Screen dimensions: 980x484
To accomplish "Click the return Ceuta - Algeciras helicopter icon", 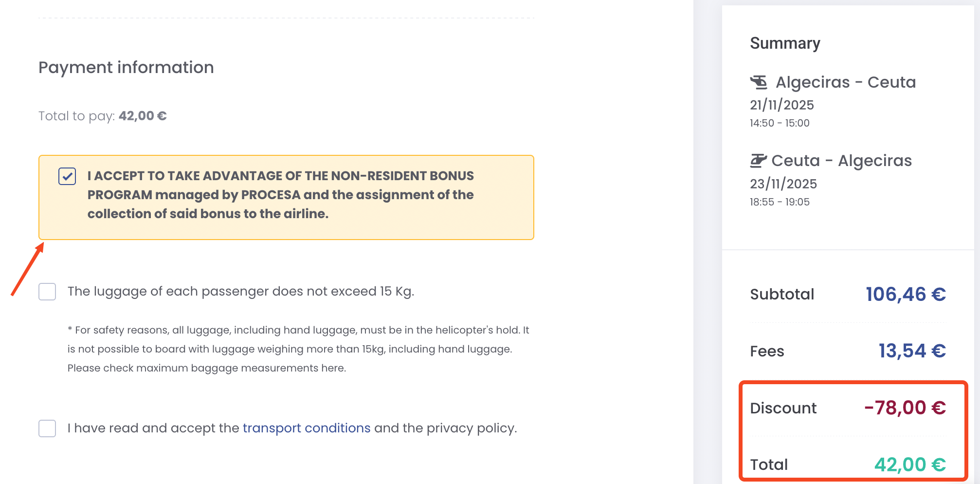I will click(758, 160).
